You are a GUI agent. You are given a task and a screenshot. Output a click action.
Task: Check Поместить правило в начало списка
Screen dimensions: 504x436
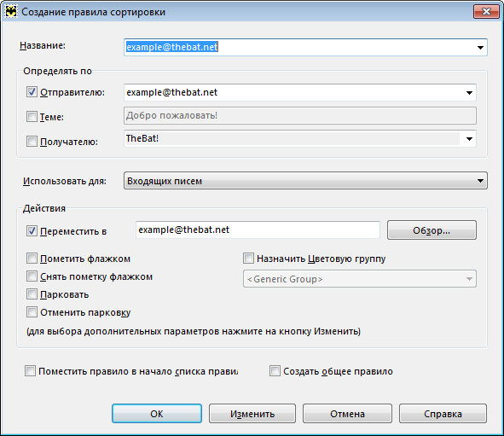30,371
